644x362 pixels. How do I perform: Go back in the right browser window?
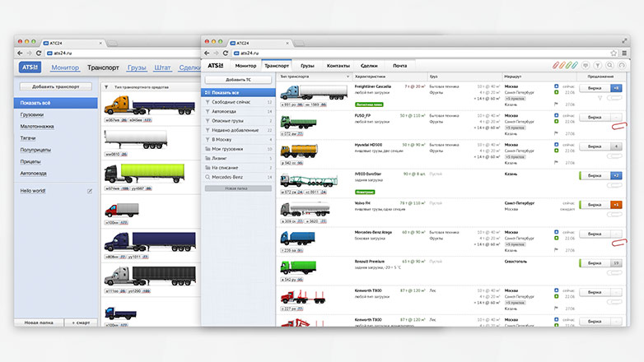pyautogui.click(x=207, y=53)
